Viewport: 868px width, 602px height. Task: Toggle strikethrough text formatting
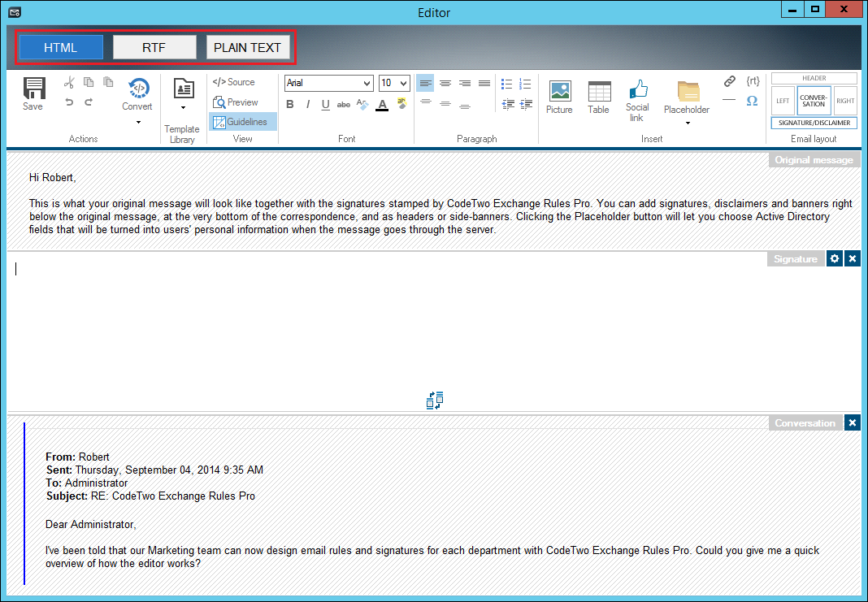click(344, 104)
